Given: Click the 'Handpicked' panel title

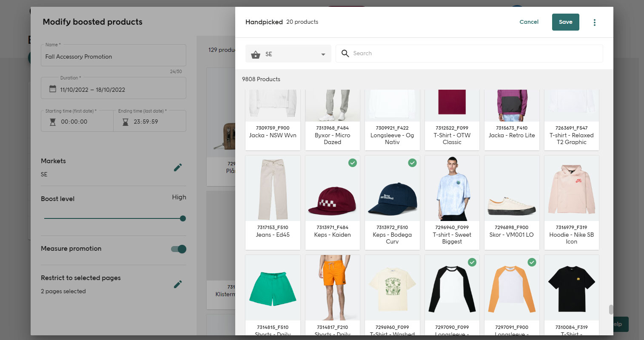Looking at the screenshot, I should pyautogui.click(x=264, y=22).
